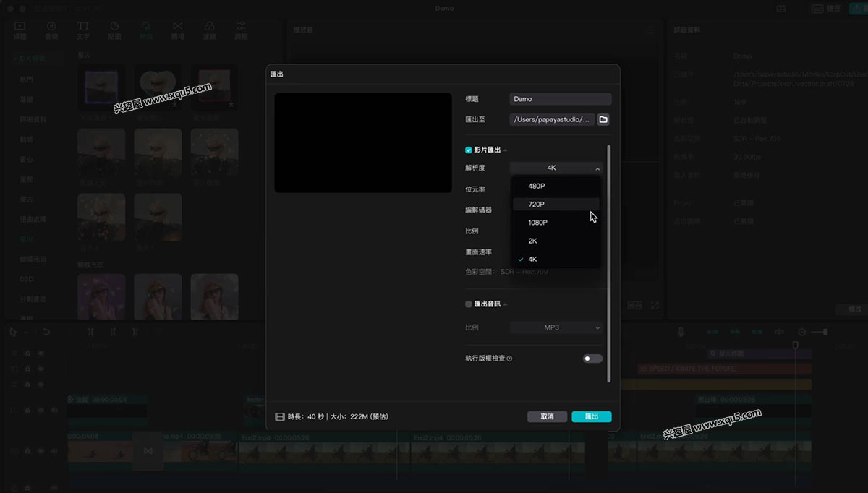
Task: Edit the 標題 field containing Demo
Action: pos(561,99)
